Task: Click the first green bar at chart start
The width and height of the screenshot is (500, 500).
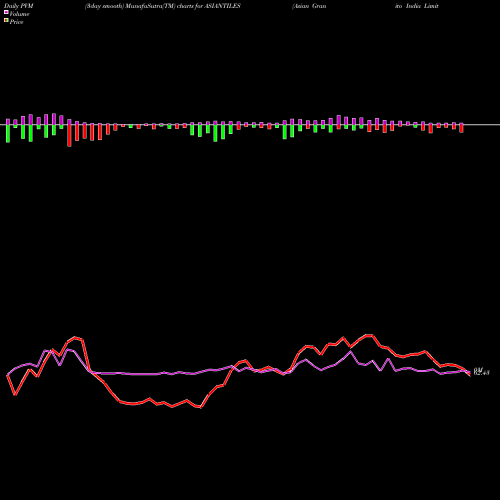Action: [x=8, y=133]
